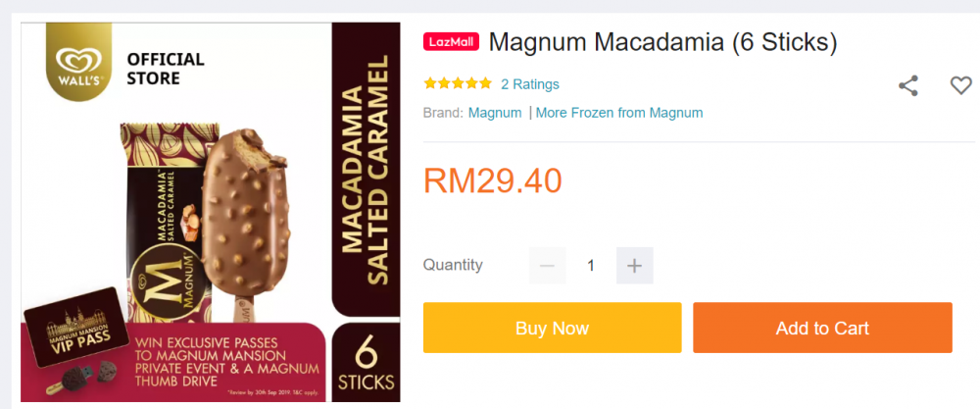Click the Magnum Macadamia product image
Image resolution: width=980 pixels, height=409 pixels.
point(210,213)
